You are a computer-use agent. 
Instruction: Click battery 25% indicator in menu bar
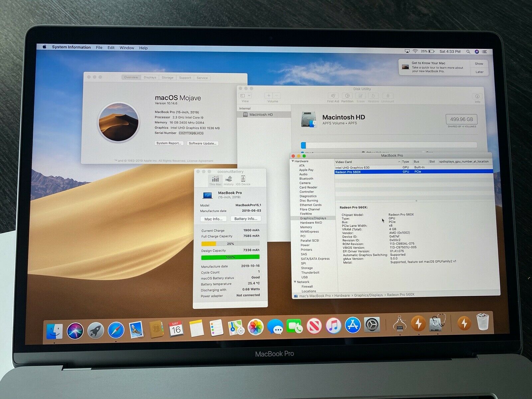point(428,51)
